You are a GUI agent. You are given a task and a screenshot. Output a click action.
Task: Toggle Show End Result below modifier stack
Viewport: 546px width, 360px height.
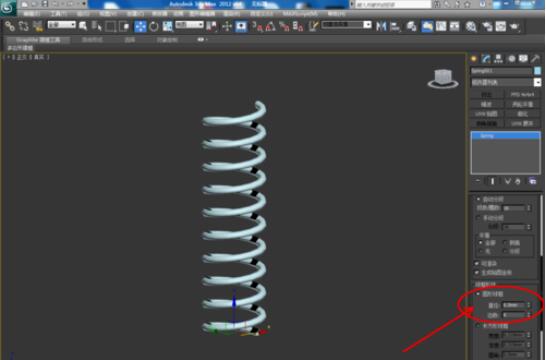point(492,181)
